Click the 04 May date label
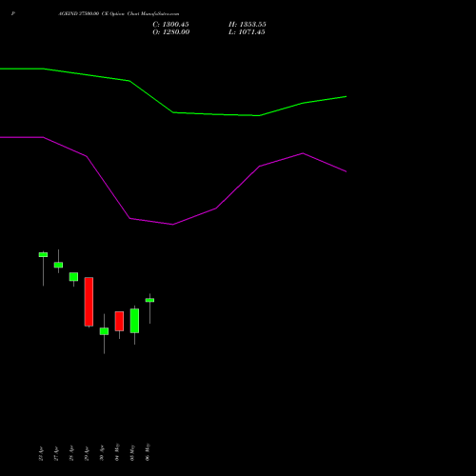476x476 pixels. pos(117,452)
